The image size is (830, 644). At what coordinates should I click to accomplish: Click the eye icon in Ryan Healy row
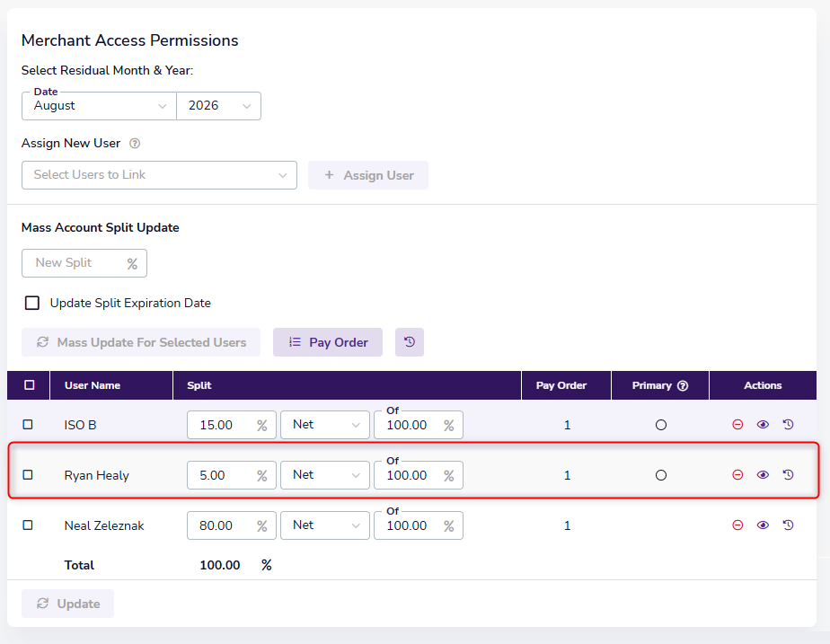pos(763,474)
